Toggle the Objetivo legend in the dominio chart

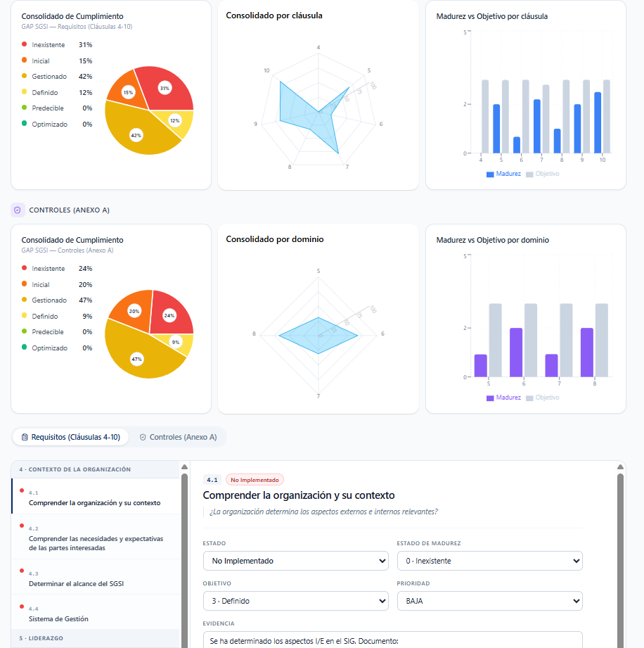click(x=543, y=398)
